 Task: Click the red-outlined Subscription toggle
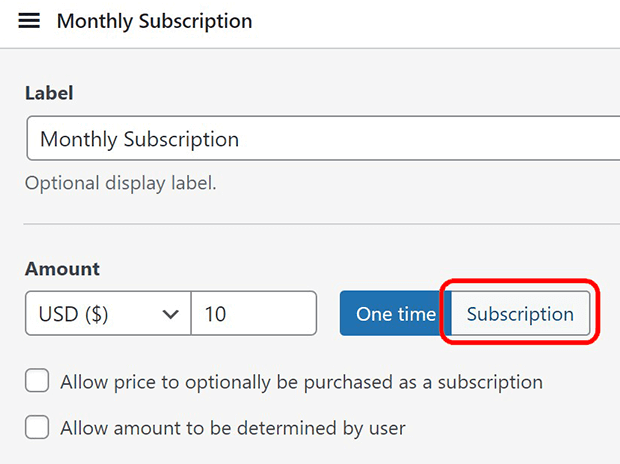pyautogui.click(x=520, y=314)
